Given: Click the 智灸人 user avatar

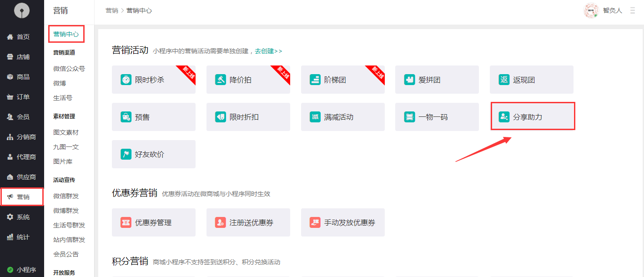Looking at the screenshot, I should point(591,10).
